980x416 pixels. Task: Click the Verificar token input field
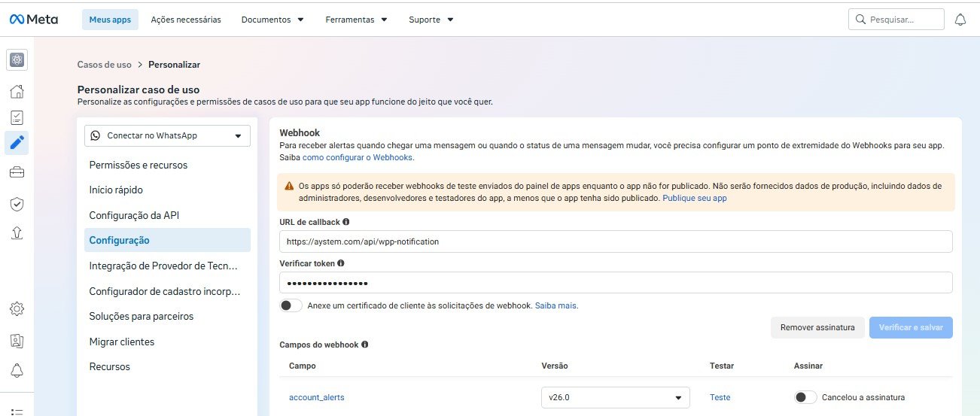pyautogui.click(x=616, y=283)
